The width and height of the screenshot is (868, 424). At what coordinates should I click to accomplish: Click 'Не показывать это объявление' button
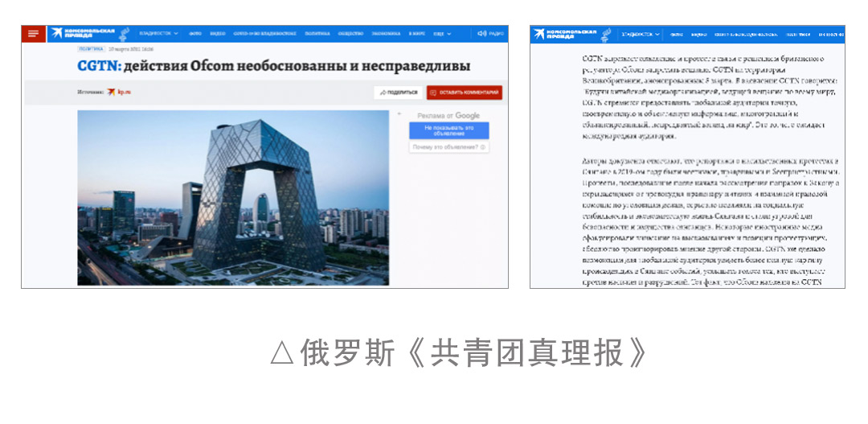[x=449, y=130]
